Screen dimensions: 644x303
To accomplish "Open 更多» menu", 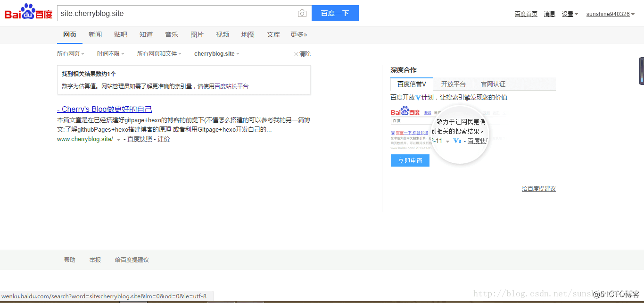I will point(299,34).
